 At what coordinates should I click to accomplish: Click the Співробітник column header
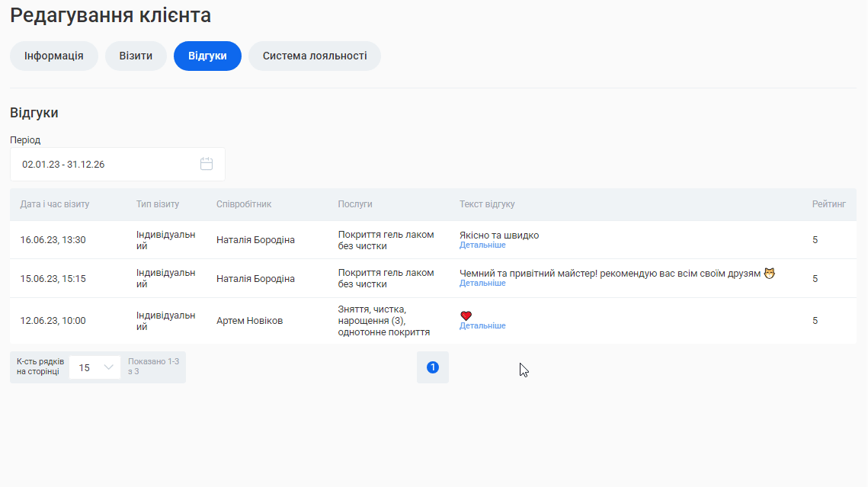click(x=244, y=204)
